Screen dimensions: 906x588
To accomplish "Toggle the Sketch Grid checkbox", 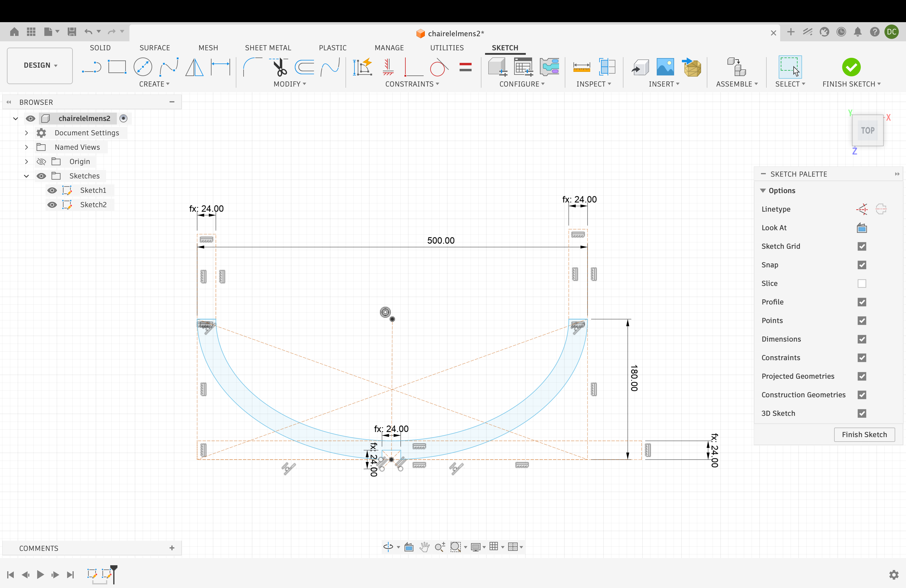I will point(862,246).
